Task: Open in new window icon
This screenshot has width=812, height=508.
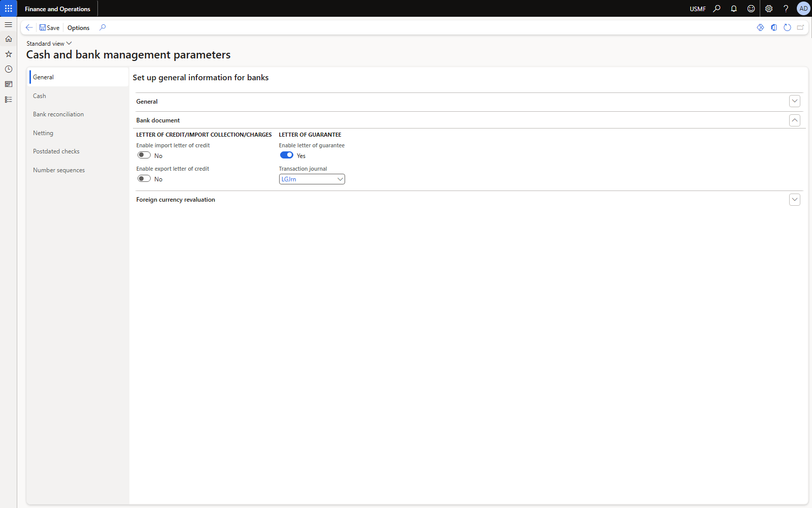Action: click(x=801, y=27)
